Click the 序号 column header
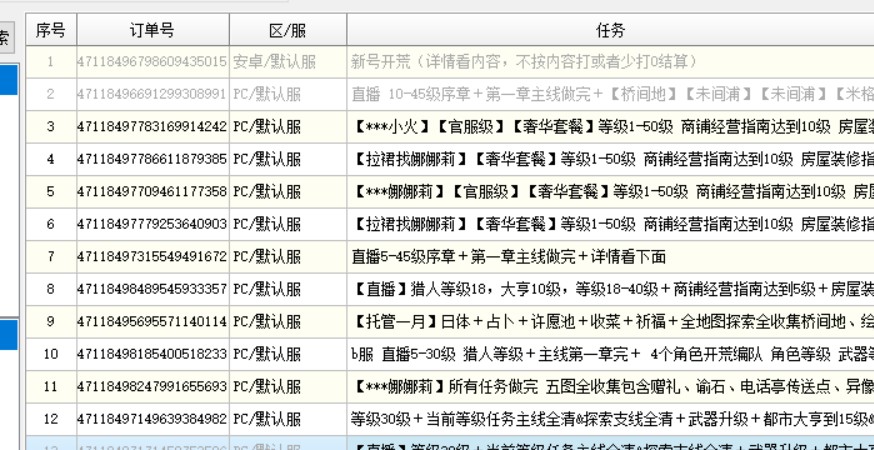This screenshot has width=874, height=450. point(50,30)
